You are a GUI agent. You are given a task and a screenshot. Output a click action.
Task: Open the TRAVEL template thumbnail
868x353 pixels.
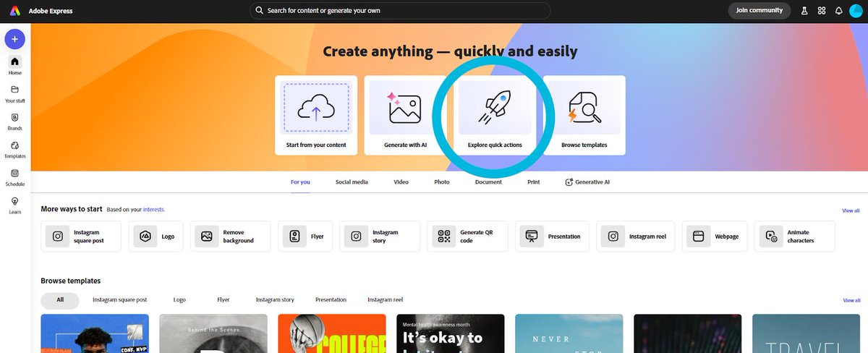coord(807,333)
